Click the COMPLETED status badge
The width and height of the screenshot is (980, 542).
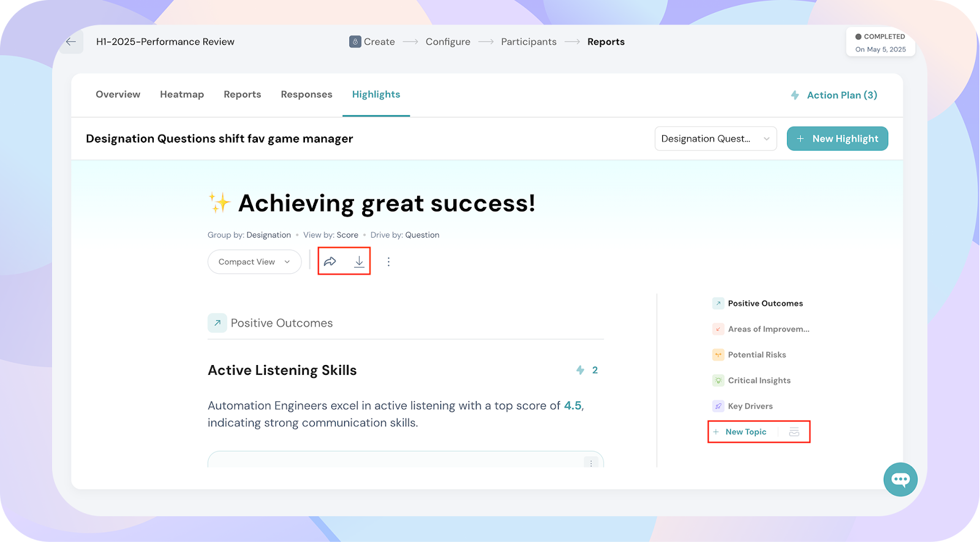pyautogui.click(x=880, y=37)
